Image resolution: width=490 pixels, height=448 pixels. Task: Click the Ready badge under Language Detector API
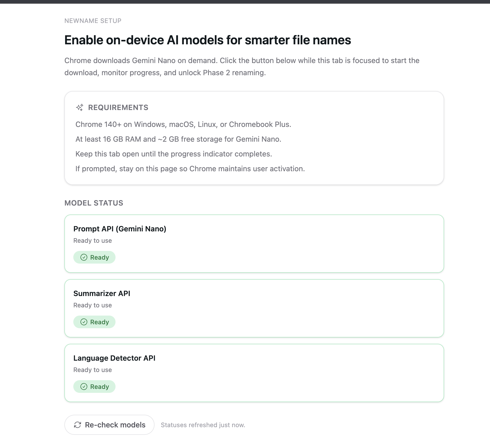click(x=94, y=387)
